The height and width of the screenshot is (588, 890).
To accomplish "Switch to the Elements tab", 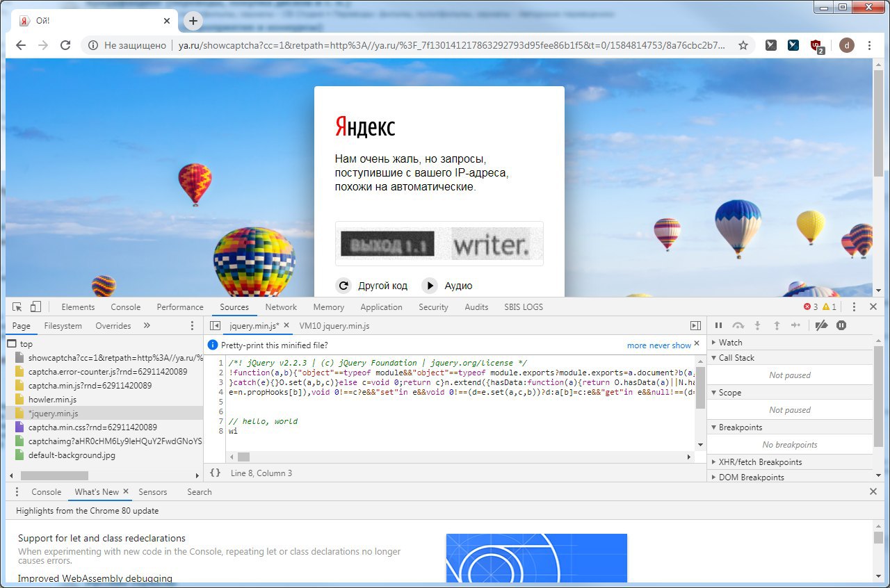I will point(78,307).
